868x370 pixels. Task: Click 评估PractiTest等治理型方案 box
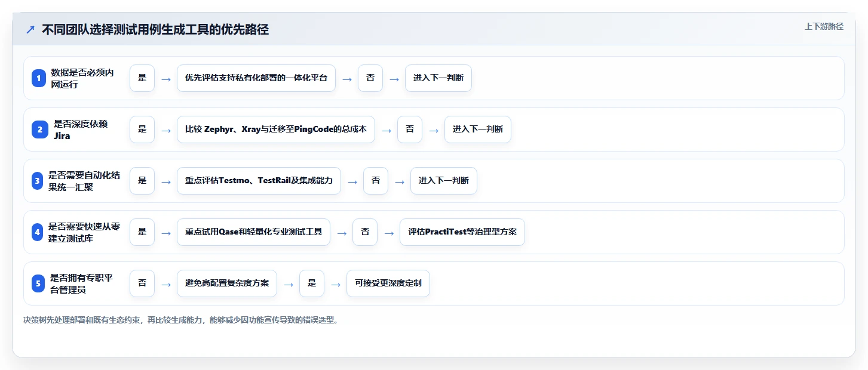(462, 232)
